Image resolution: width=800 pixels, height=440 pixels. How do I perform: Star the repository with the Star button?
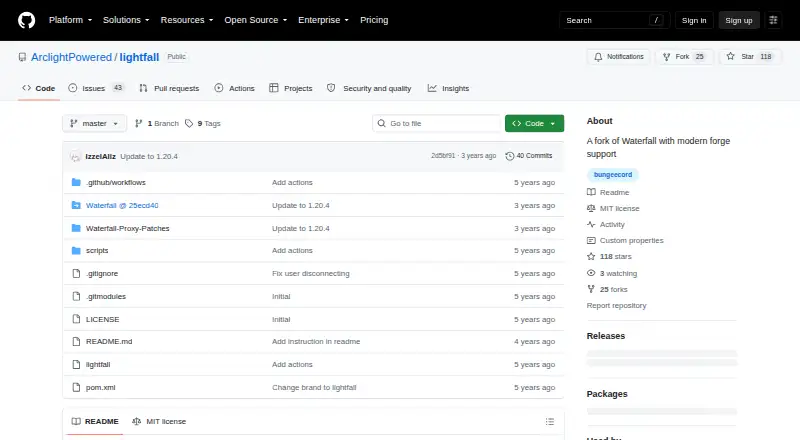(749, 57)
